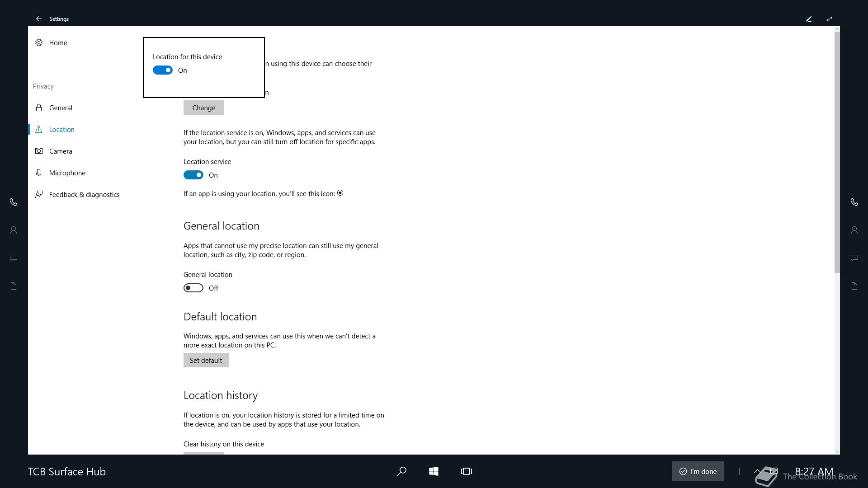Click the clock showing 8:27 AM
Viewport: 868px width, 488px height.
coord(814,471)
